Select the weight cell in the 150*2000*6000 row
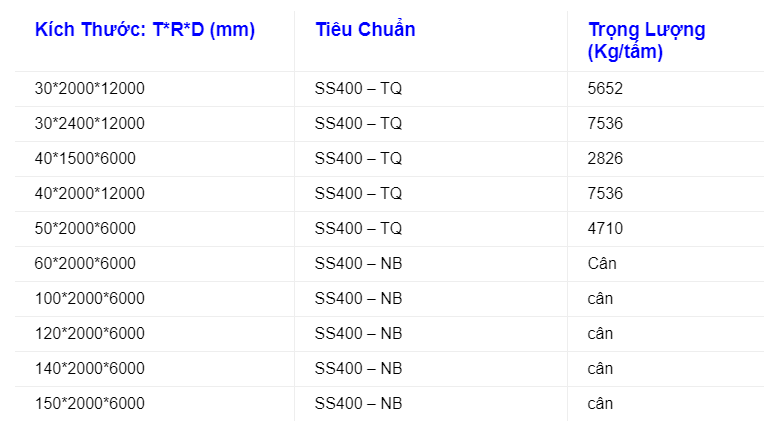The width and height of the screenshot is (776, 444). tap(600, 404)
